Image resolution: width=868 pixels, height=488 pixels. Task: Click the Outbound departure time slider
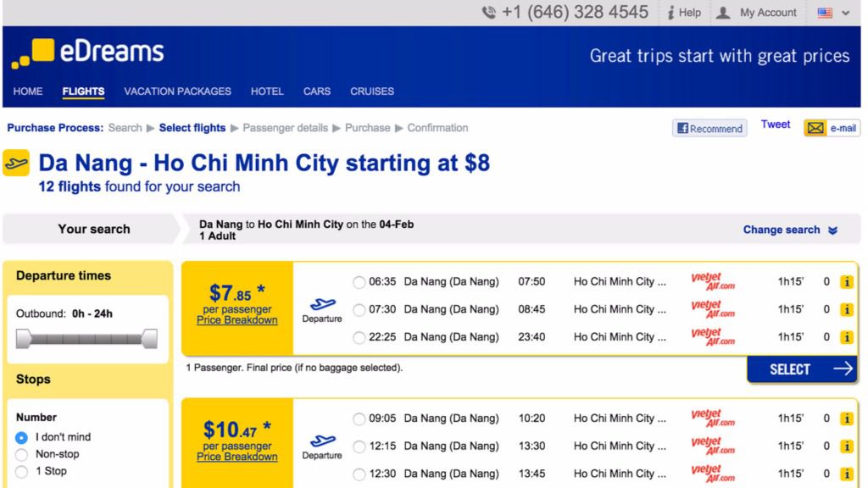point(86,340)
